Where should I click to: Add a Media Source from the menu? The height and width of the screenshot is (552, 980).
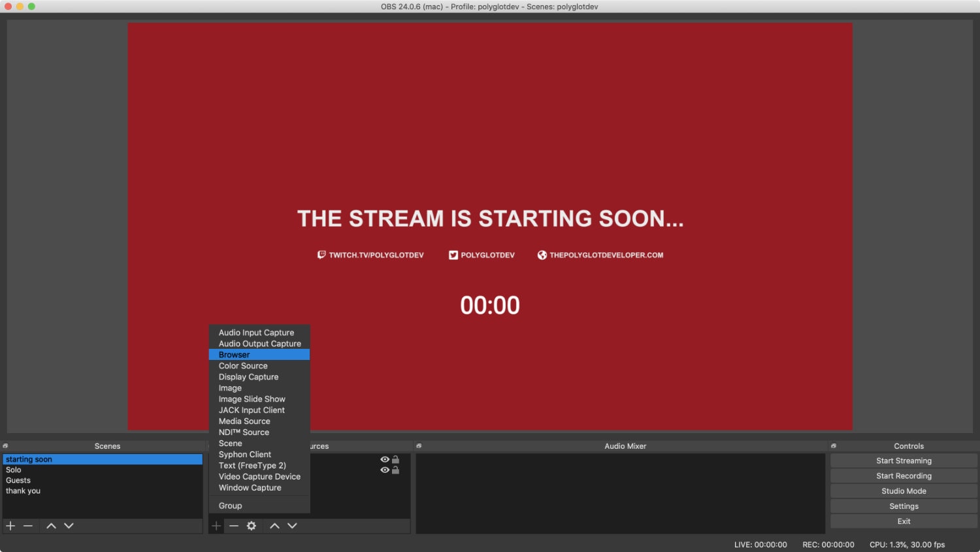[x=259, y=421]
